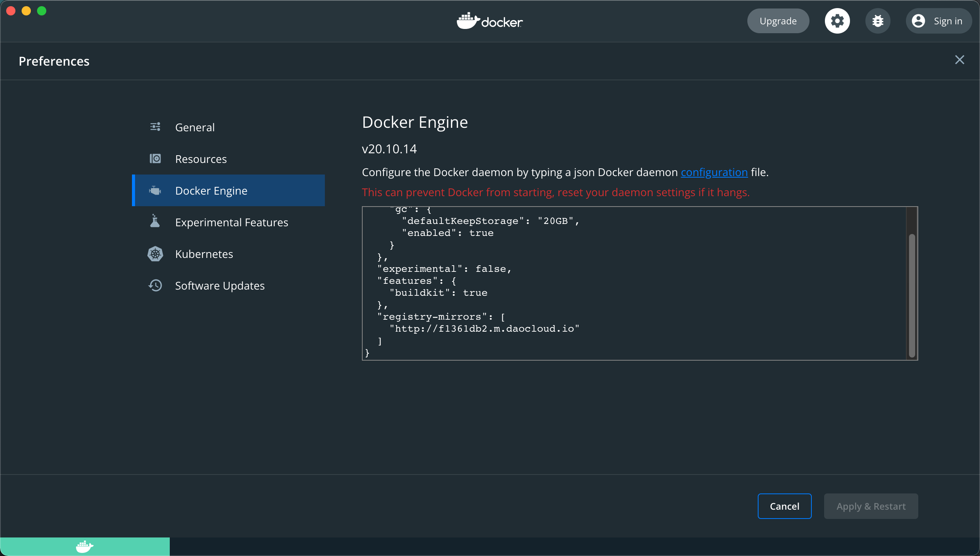The image size is (980, 556).
Task: Click the whale icon in status bar
Action: tap(84, 546)
